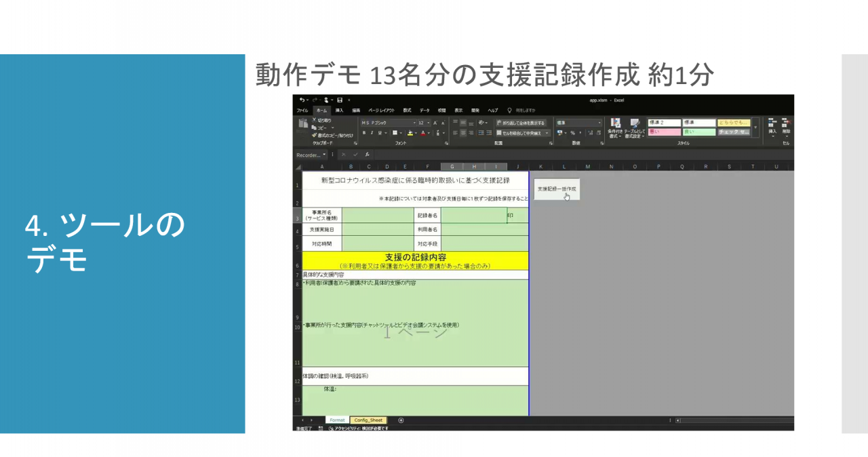Apply the green 良い cell style

coord(699,132)
